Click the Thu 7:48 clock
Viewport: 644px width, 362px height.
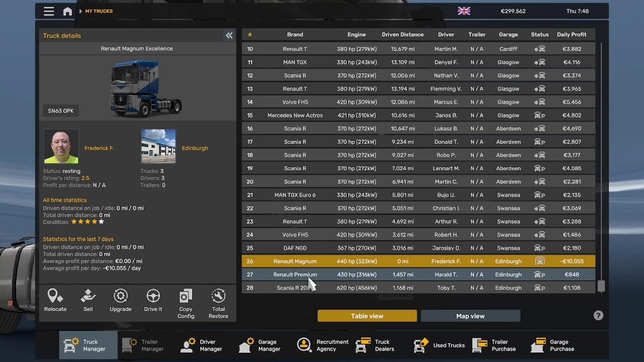[x=577, y=11]
